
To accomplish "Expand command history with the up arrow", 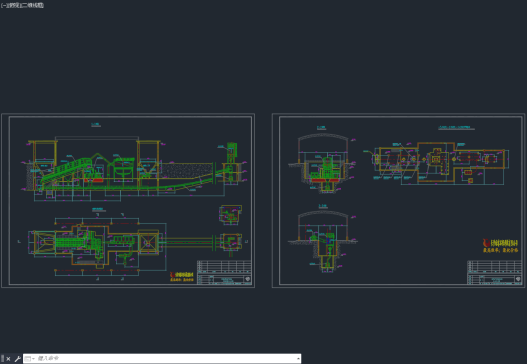I will click(298, 359).
